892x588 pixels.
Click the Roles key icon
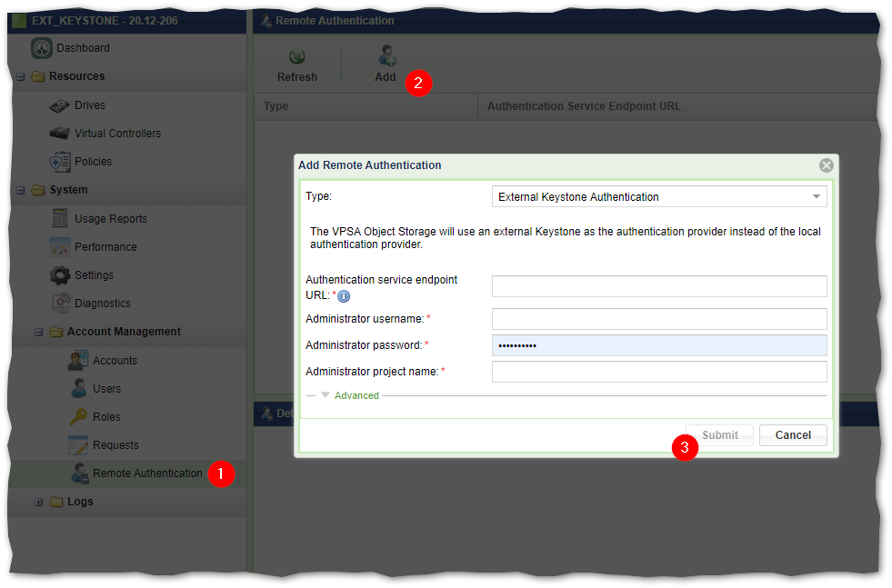tap(78, 417)
